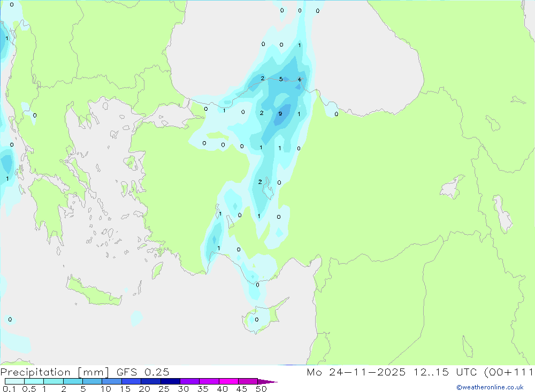Image resolution: width=535 pixels, height=392 pixels.
Task: Click the '45' legend scale label
Action: point(242,389)
